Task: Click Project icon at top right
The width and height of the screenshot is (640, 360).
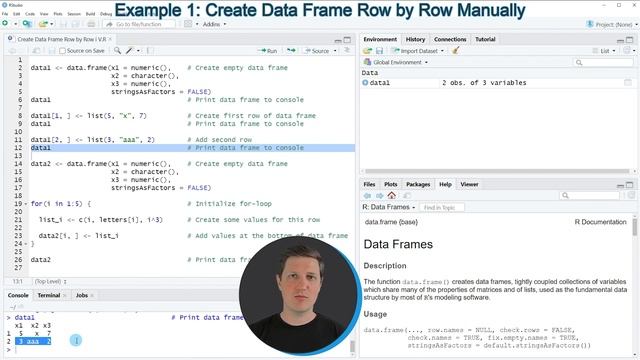Action: click(590, 24)
